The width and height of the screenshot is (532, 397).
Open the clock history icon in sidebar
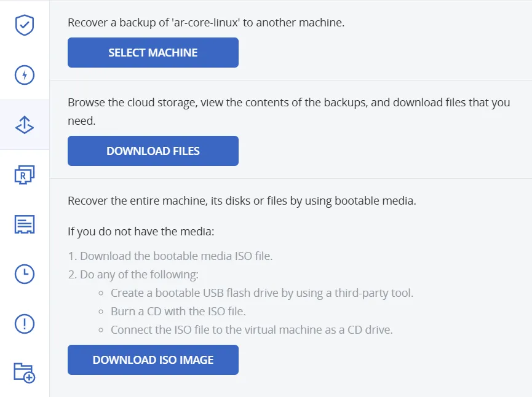tap(24, 274)
